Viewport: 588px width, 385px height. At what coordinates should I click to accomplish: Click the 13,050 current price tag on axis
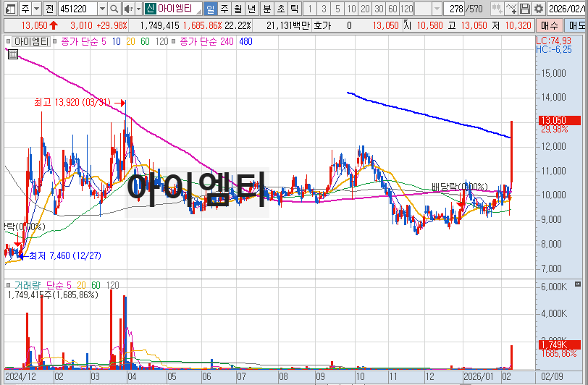(560, 120)
